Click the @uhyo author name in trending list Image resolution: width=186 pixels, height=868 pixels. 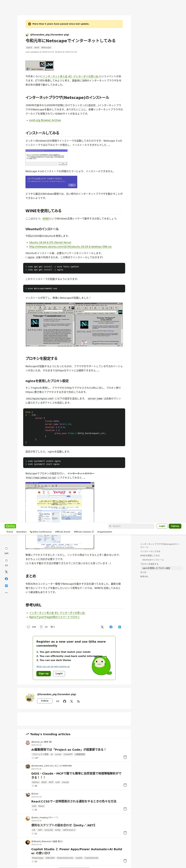coord(35,793)
